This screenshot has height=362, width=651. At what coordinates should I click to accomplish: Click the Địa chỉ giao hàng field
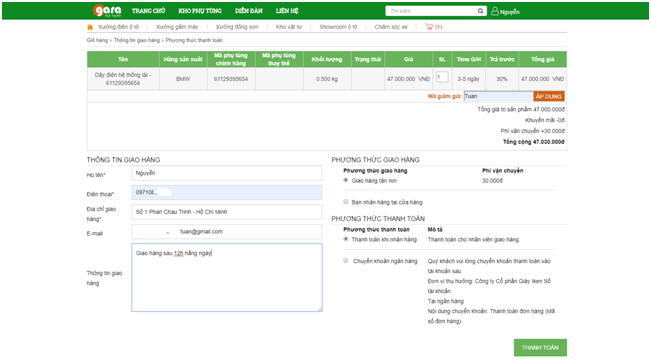(x=227, y=212)
